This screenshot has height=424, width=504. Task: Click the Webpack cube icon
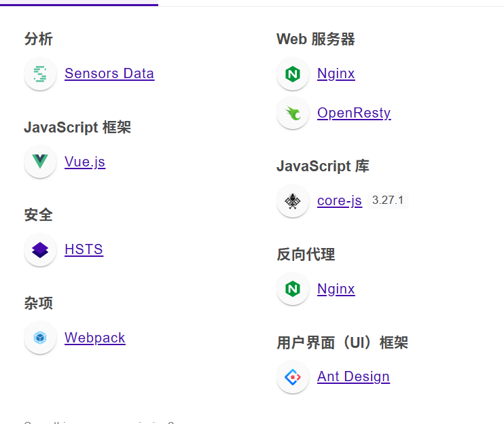coord(40,338)
